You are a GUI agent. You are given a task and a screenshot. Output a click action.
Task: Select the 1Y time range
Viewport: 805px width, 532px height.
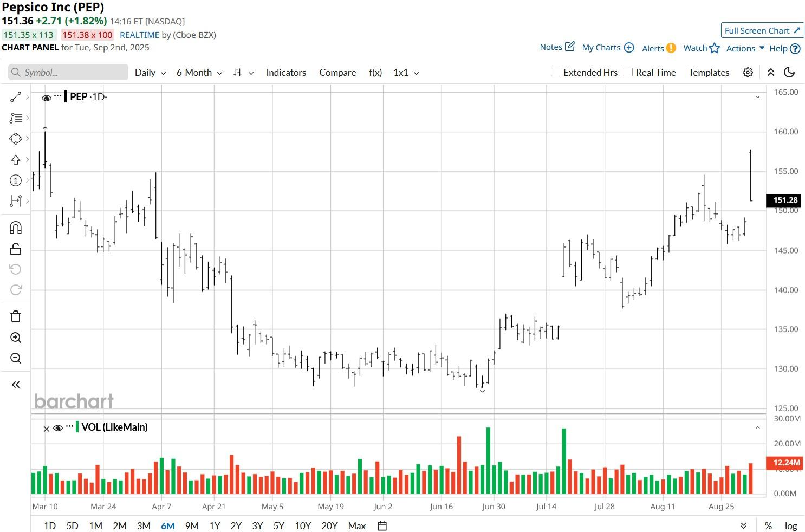coord(215,525)
